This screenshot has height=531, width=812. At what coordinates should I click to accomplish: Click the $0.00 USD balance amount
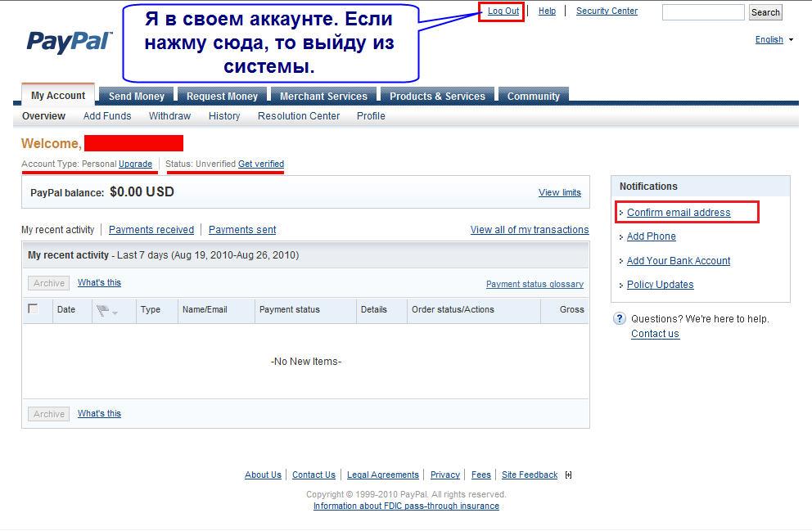pos(142,192)
